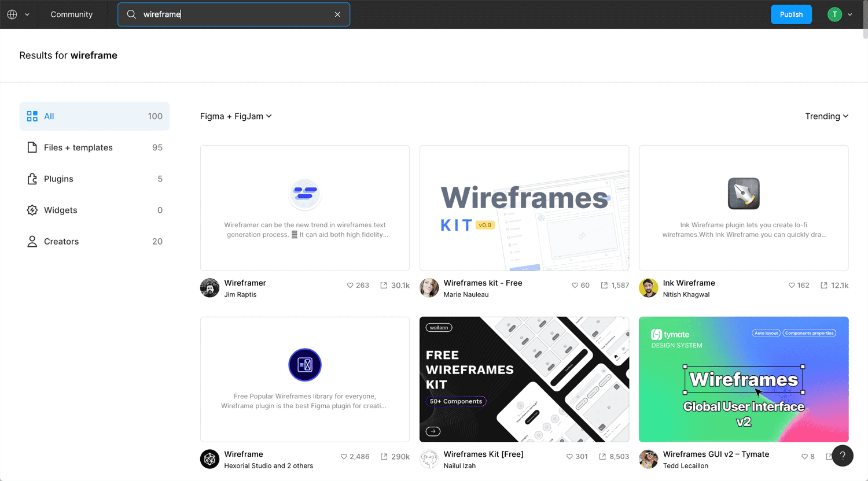Like Wireframes GUI v2 heart 8

tap(804, 457)
